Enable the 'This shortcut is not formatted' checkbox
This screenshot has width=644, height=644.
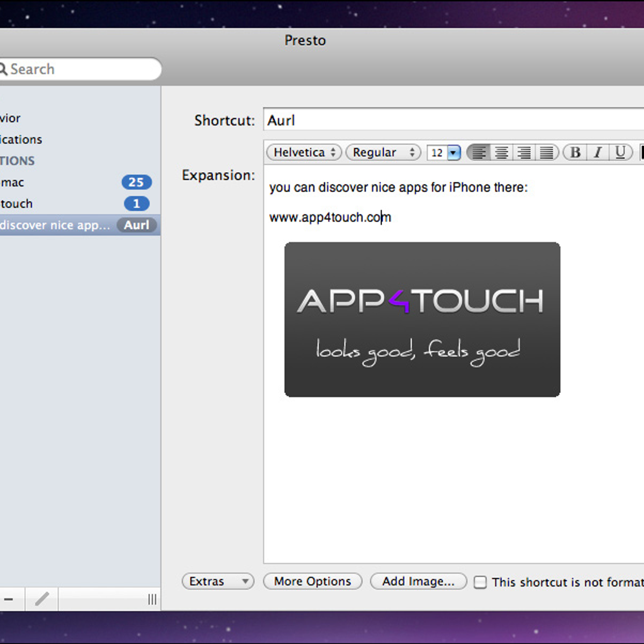pyautogui.click(x=480, y=582)
